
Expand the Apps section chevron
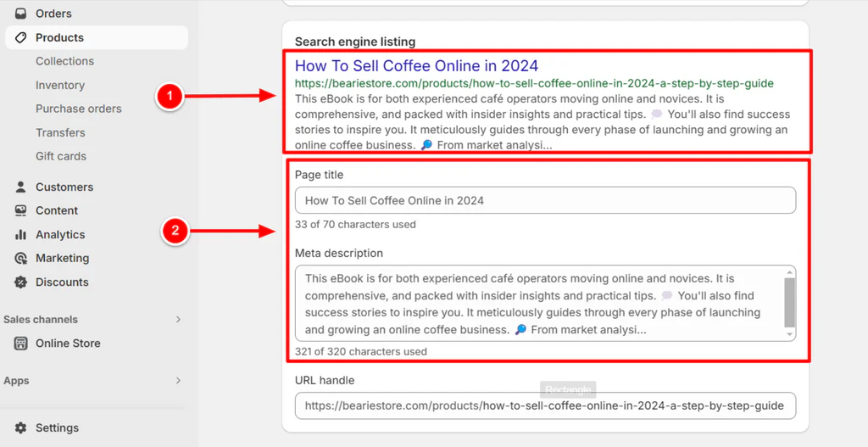[x=178, y=381]
